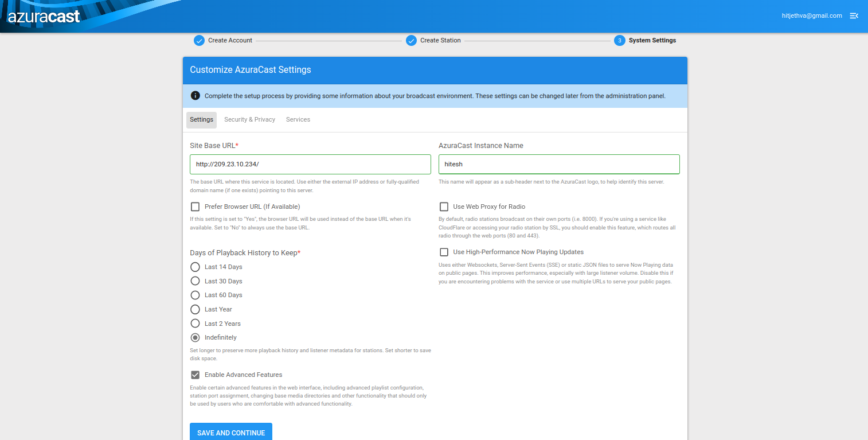
Task: Uncheck Enable Advanced Features
Action: pos(195,375)
